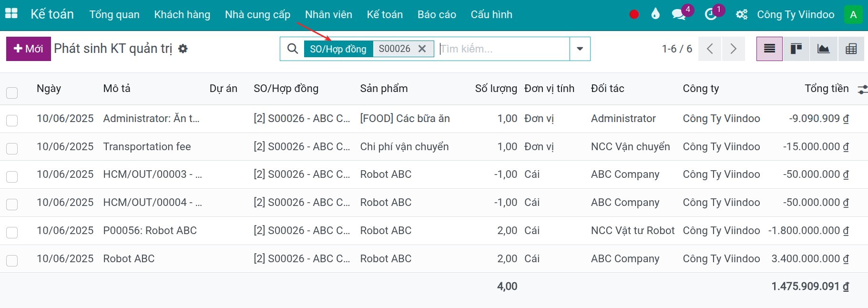868x308 pixels.
Task: Open the activities clock icon
Action: point(710,14)
